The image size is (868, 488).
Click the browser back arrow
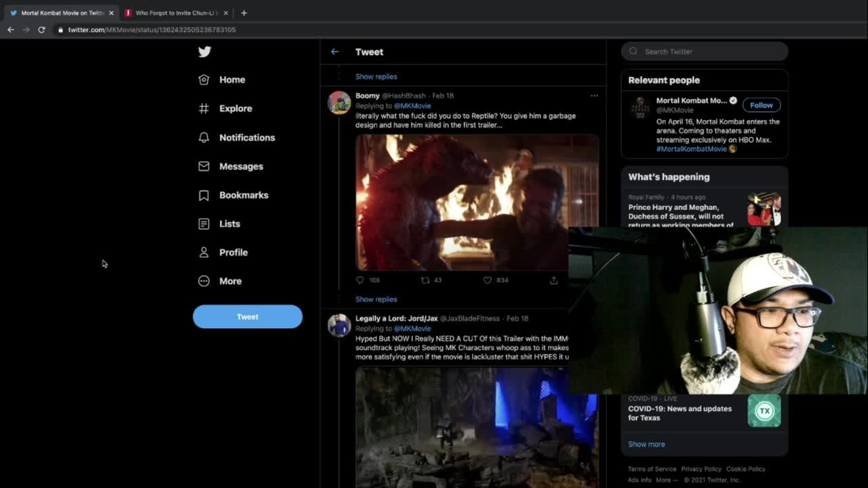(10, 30)
